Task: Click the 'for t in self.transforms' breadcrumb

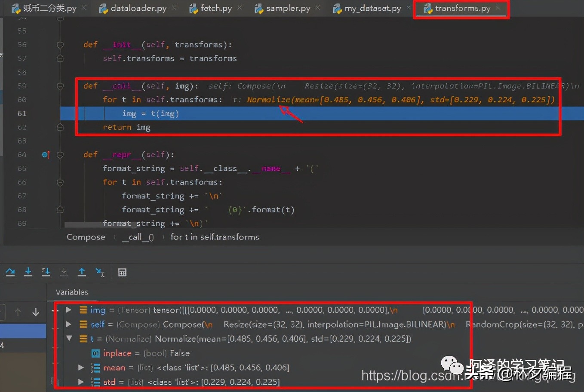Action: [x=215, y=237]
